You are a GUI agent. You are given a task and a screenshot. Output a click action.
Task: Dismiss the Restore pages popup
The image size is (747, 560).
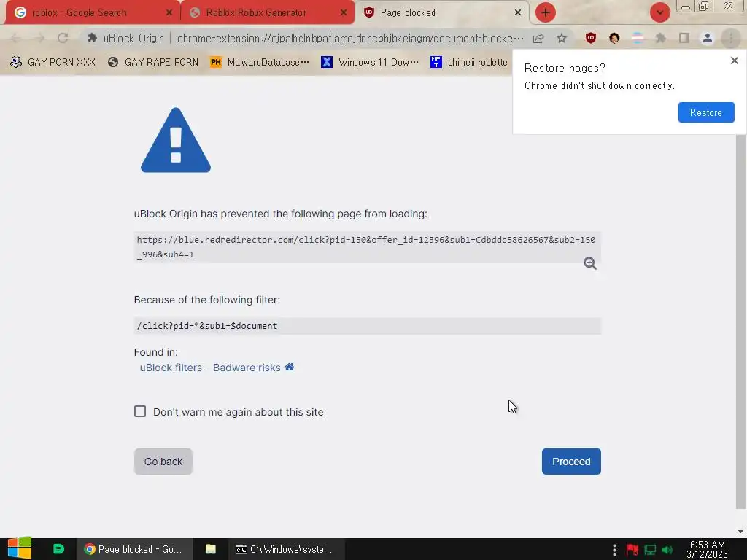tap(734, 61)
